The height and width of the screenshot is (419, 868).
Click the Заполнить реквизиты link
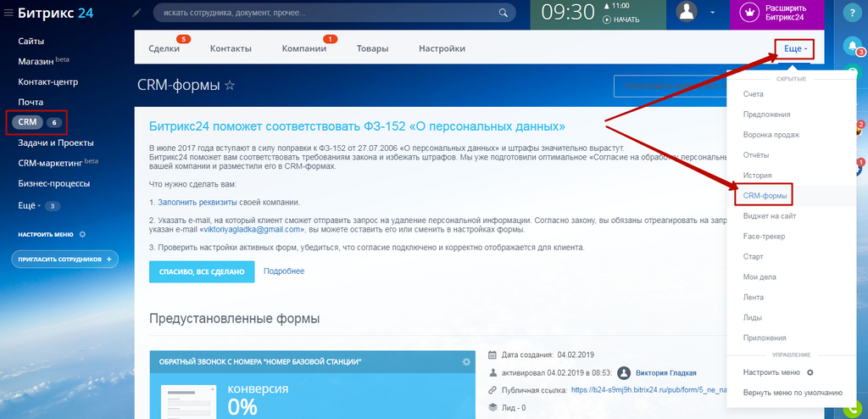tap(198, 203)
